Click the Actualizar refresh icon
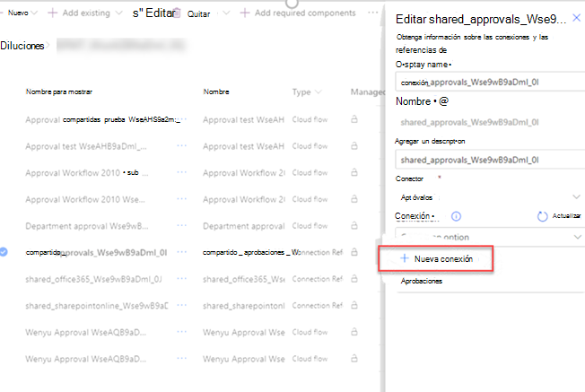585x392 pixels. (543, 216)
